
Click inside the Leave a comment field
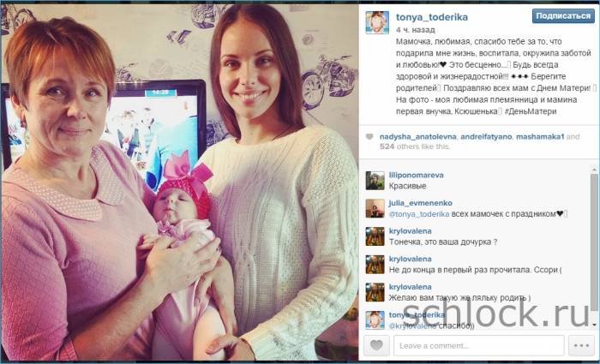[478, 345]
